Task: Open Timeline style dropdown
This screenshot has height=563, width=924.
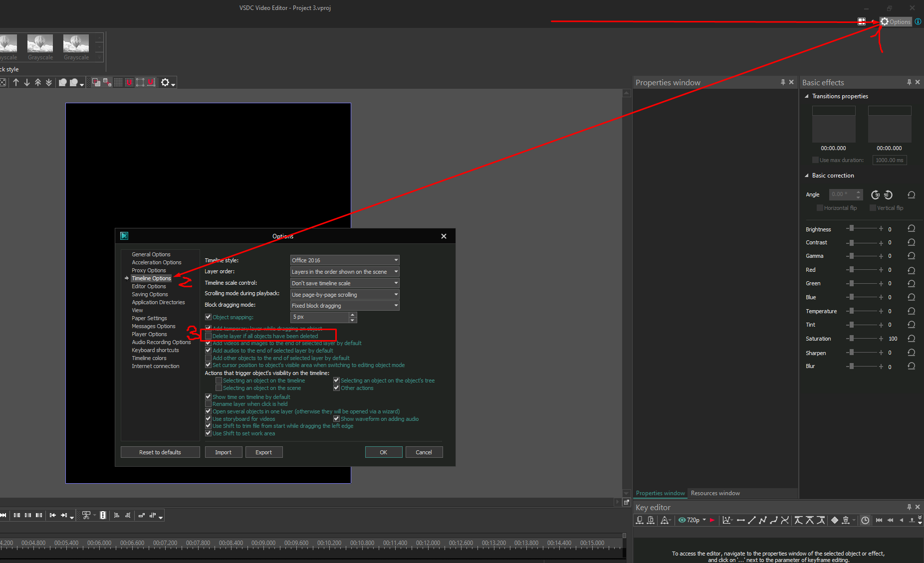Action: point(345,260)
